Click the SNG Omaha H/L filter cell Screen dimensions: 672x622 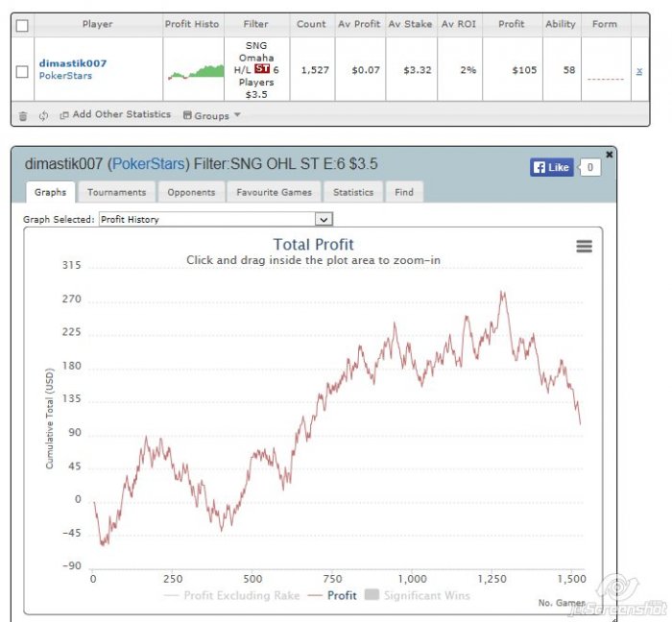point(256,70)
